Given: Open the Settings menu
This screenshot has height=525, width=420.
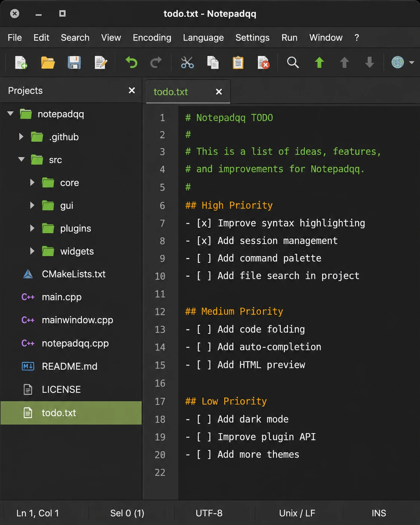Looking at the screenshot, I should 252,37.
